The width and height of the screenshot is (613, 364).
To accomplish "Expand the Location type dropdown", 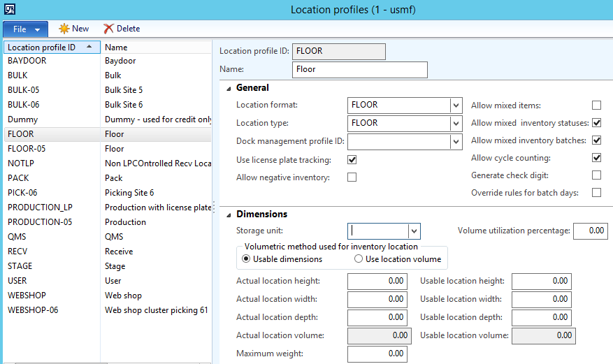I will [x=456, y=124].
